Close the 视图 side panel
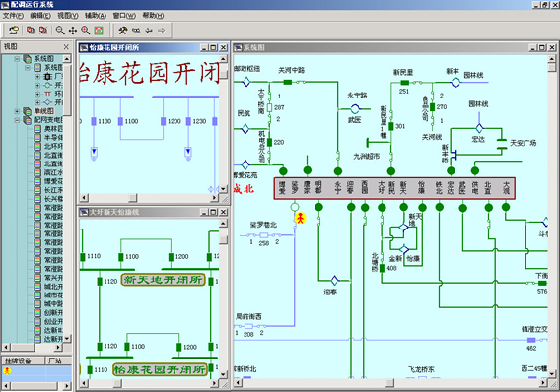This screenshot has height=392, width=560. (x=66, y=47)
